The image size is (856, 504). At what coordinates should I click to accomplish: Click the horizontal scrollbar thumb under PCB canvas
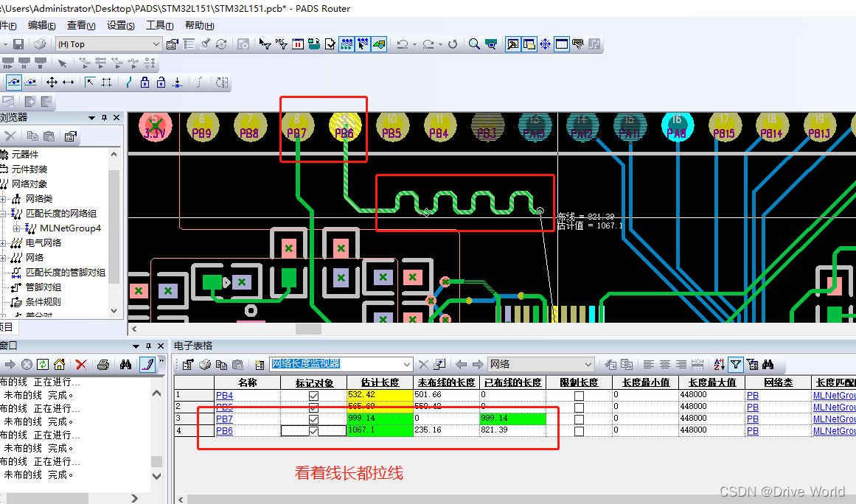308,329
